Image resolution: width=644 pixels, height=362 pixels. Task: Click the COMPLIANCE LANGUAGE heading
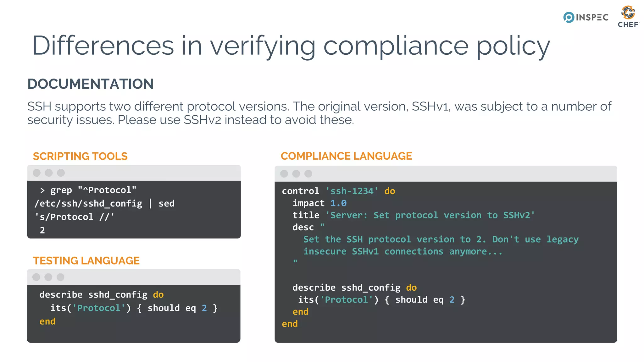pyautogui.click(x=346, y=156)
